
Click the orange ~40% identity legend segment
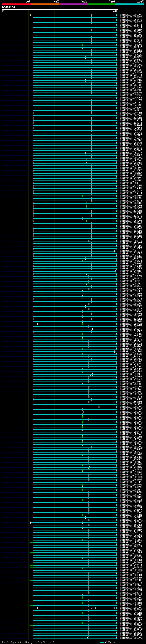45,4
